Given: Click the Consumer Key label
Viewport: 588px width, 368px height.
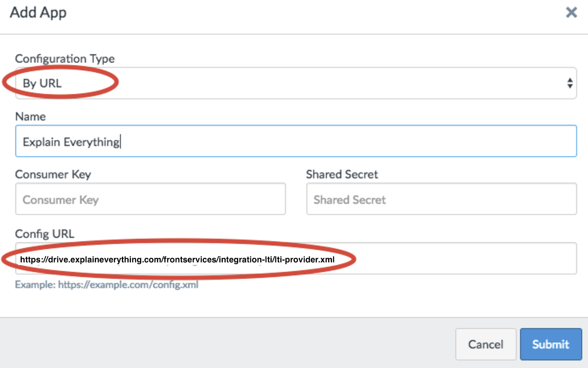Looking at the screenshot, I should click(x=53, y=174).
